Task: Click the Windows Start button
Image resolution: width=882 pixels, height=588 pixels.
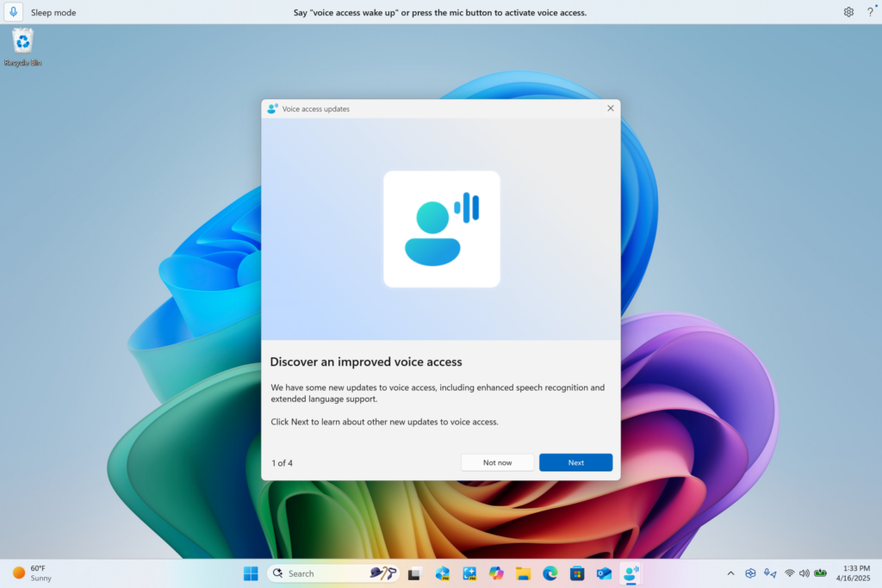Action: click(251, 573)
